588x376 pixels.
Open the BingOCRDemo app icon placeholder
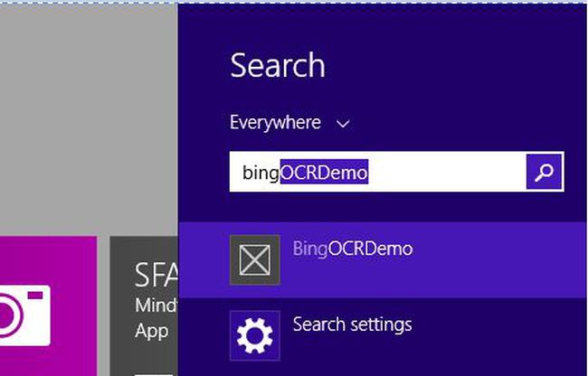tap(254, 260)
